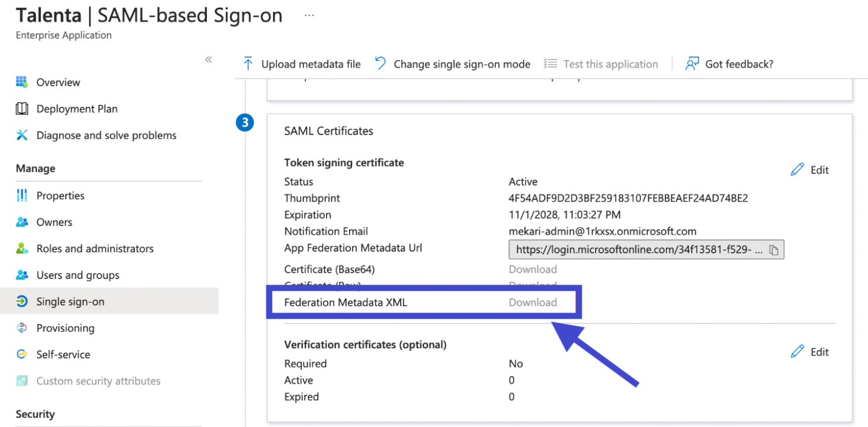Go to Provisioning

point(65,328)
